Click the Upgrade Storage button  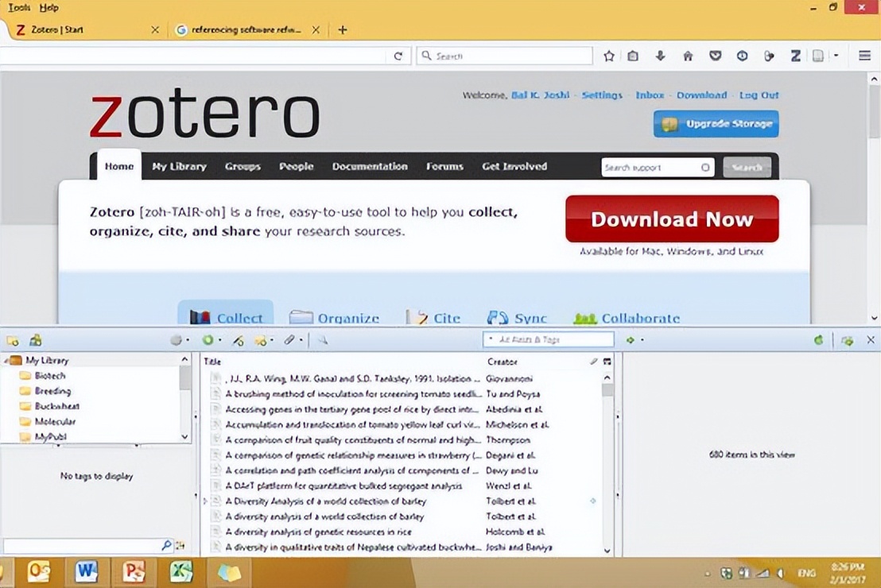click(716, 124)
